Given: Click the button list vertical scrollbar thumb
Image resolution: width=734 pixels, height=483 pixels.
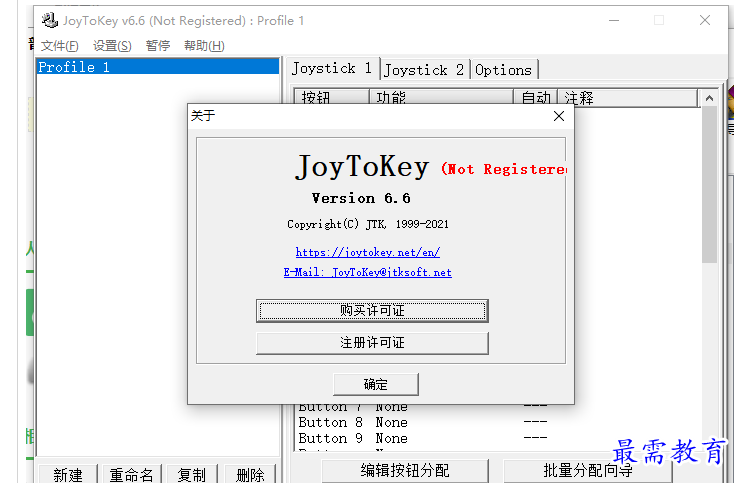Looking at the screenshot, I should [709, 185].
